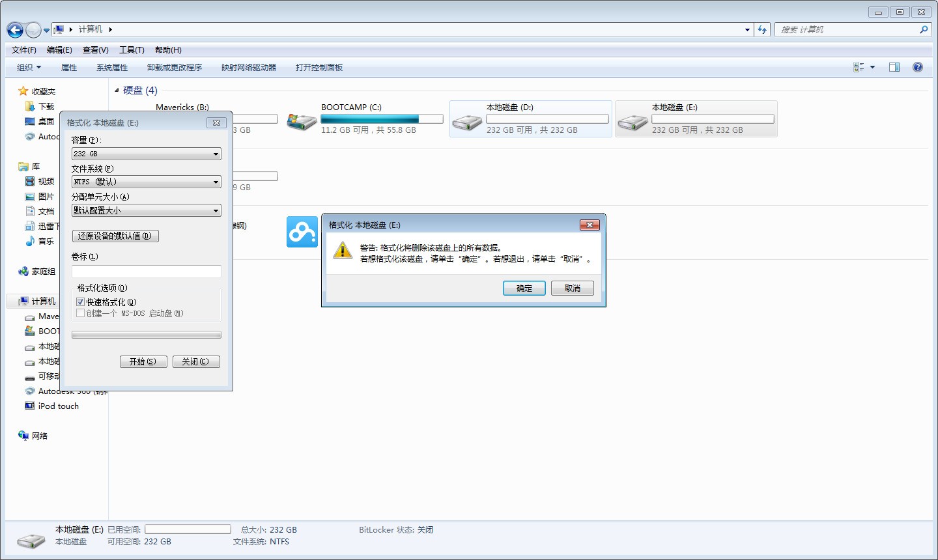Click the Help question mark icon
Viewport: 938px width, 560px height.
[x=918, y=66]
